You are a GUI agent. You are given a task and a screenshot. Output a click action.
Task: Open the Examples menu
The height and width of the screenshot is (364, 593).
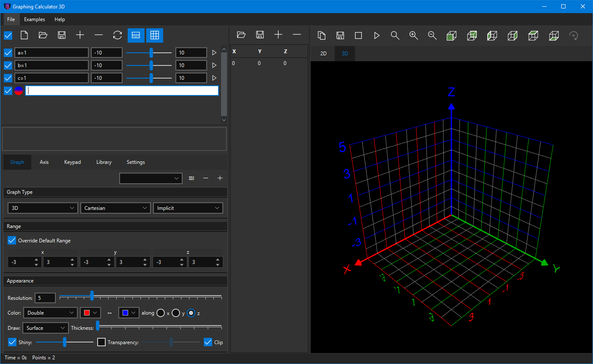[x=34, y=19]
